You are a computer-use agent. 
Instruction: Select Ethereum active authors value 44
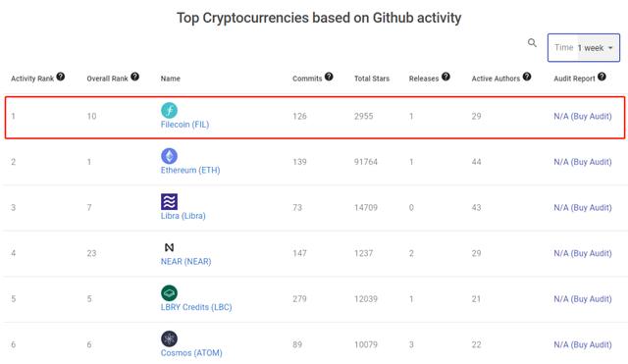[476, 162]
